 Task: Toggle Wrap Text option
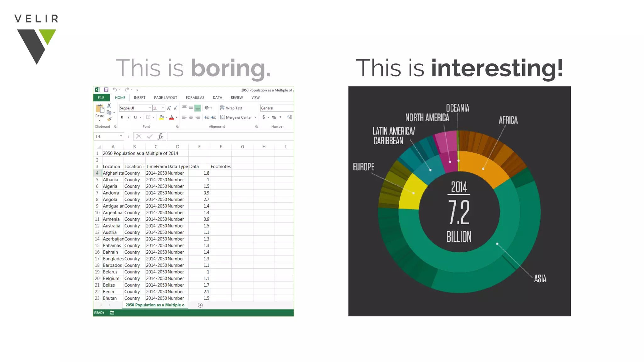pyautogui.click(x=231, y=108)
